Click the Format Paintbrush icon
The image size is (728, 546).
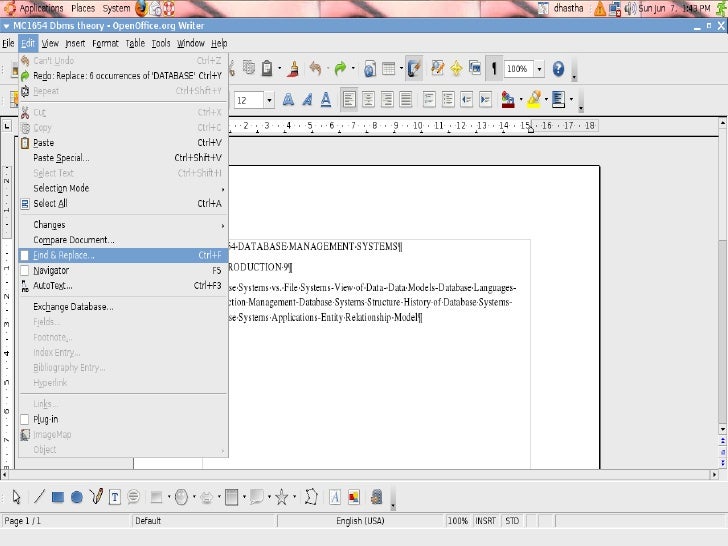(x=293, y=69)
